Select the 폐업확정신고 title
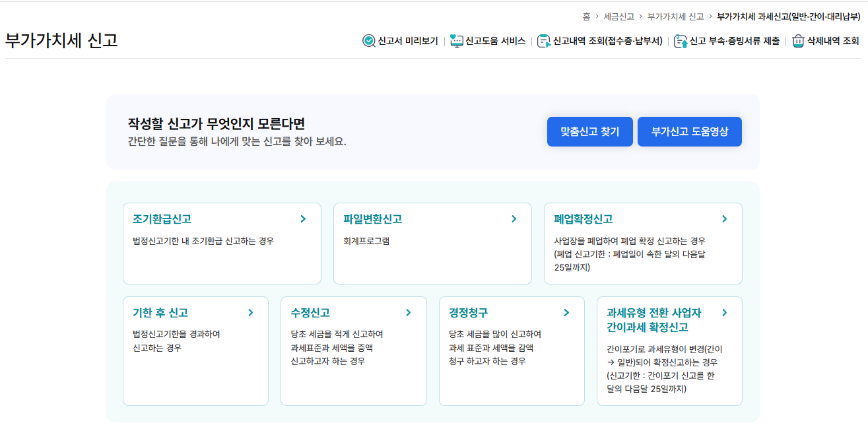This screenshot has height=431, width=868. tap(584, 219)
